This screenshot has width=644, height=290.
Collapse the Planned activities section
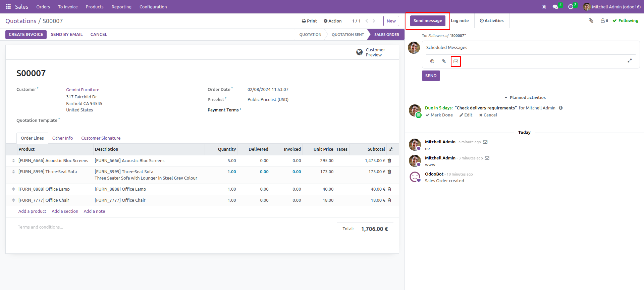click(x=525, y=98)
